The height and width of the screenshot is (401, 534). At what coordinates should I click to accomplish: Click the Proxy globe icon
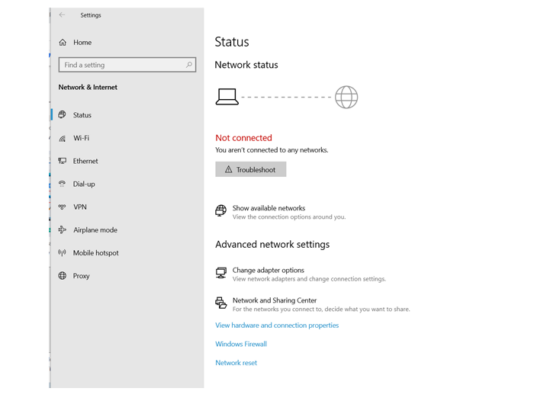coord(62,276)
